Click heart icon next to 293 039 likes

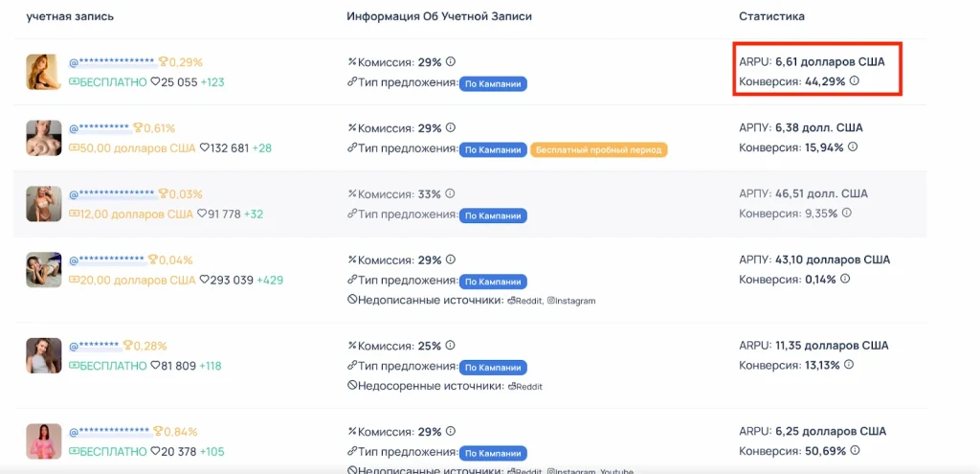205,281
